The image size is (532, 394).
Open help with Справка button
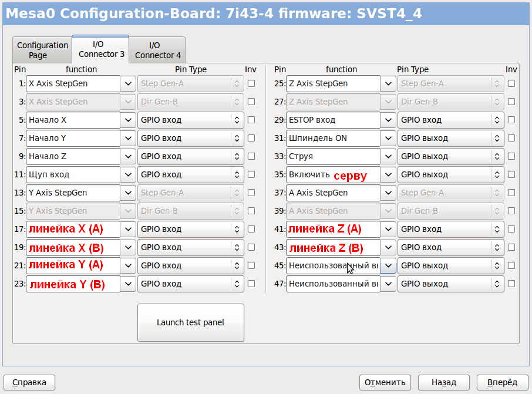pyautogui.click(x=29, y=382)
